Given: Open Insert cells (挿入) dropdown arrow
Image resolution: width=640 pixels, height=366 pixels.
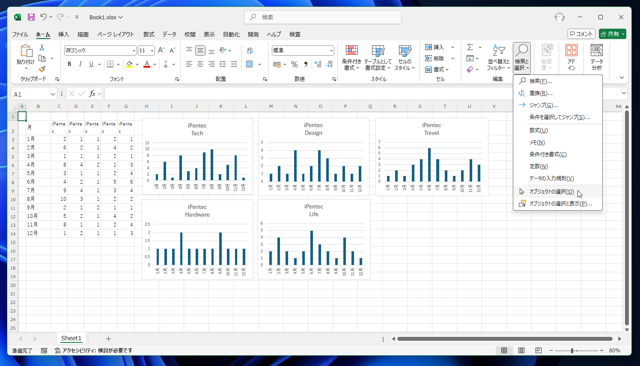Looking at the screenshot, I should pos(452,47).
